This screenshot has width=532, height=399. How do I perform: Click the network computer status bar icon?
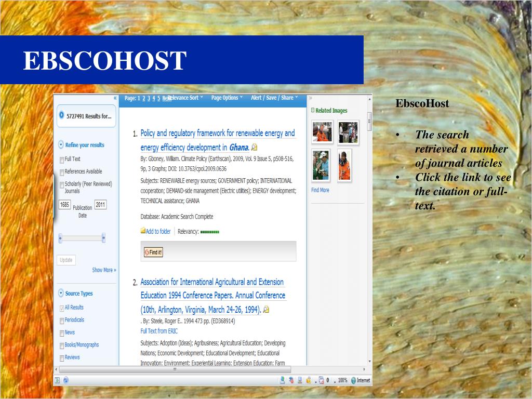click(x=300, y=380)
